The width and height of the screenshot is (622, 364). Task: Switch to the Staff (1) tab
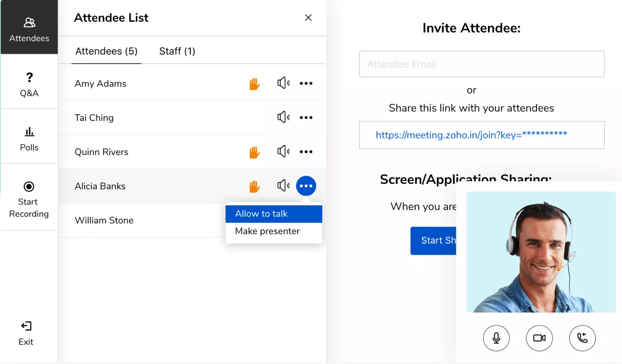click(x=177, y=51)
